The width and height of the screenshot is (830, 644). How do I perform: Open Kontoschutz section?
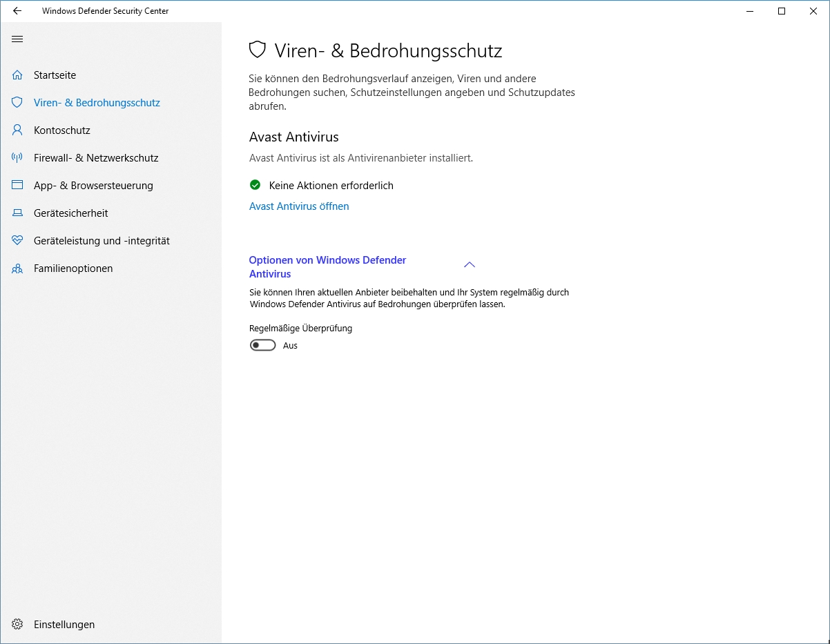[x=62, y=130]
